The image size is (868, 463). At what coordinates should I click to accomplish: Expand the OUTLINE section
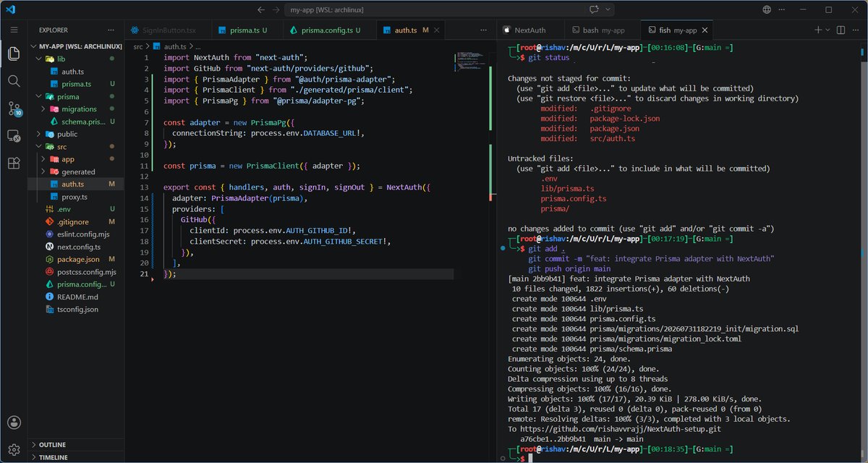point(76,444)
